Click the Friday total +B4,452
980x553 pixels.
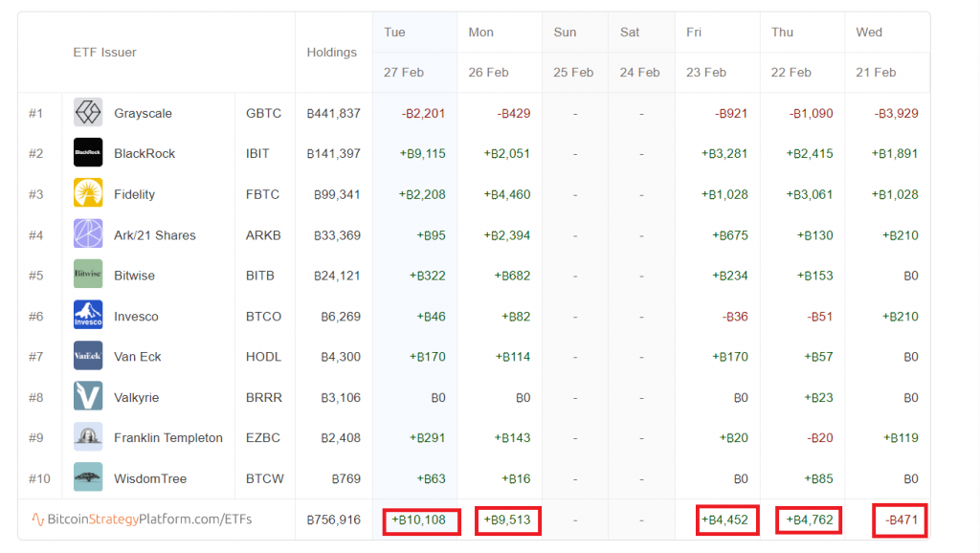tap(724, 520)
